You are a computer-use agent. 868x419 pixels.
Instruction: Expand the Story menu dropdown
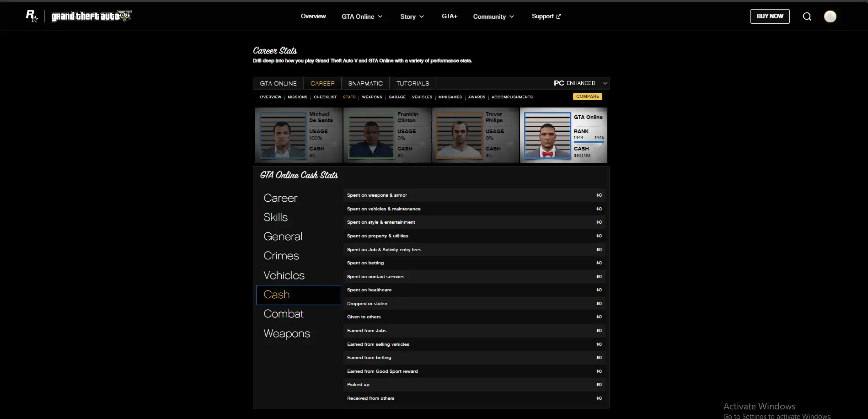point(412,16)
